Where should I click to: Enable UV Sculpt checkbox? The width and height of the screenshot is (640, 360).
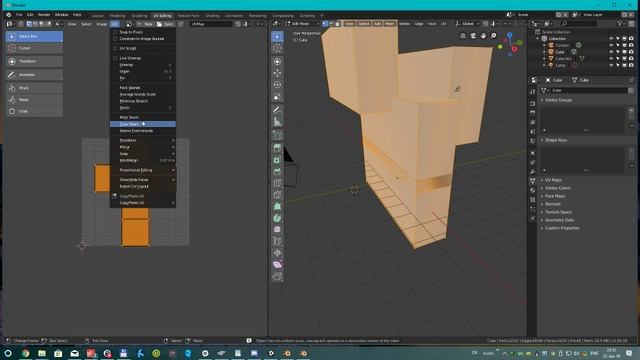click(115, 48)
